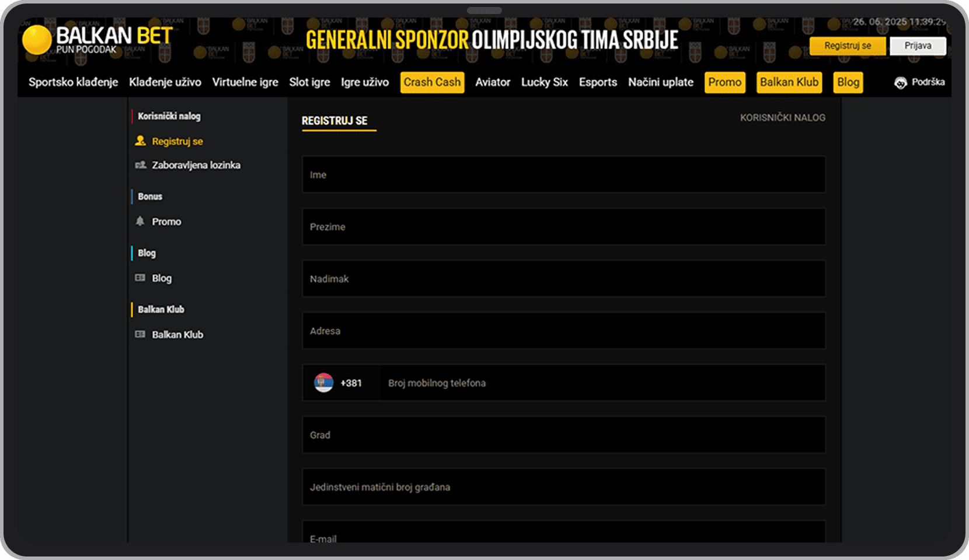Click the Ime input field
Screen dimensions: 969x560
[564, 174]
